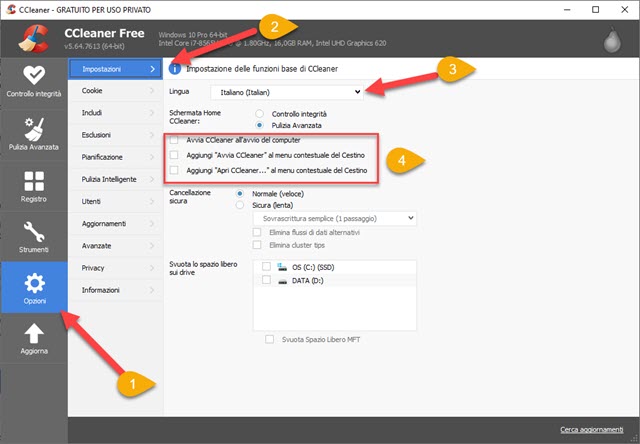640x444 pixels.
Task: Click the CCleaner Free header title
Action: pos(104,33)
